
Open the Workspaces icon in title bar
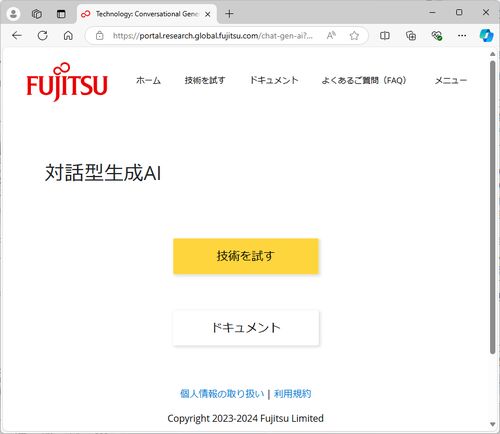pos(37,14)
